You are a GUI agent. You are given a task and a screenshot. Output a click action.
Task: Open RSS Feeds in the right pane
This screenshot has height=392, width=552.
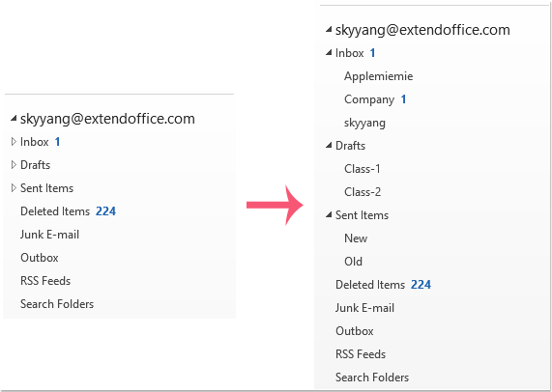361,354
